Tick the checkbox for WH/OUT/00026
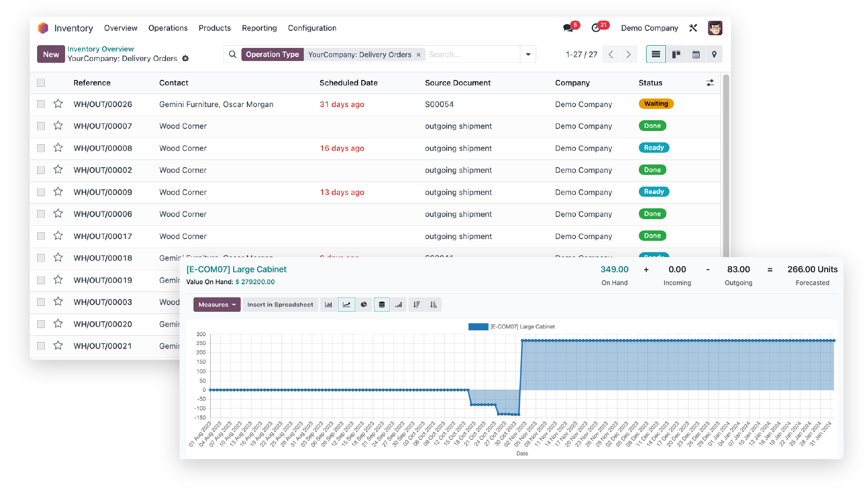 pos(41,104)
